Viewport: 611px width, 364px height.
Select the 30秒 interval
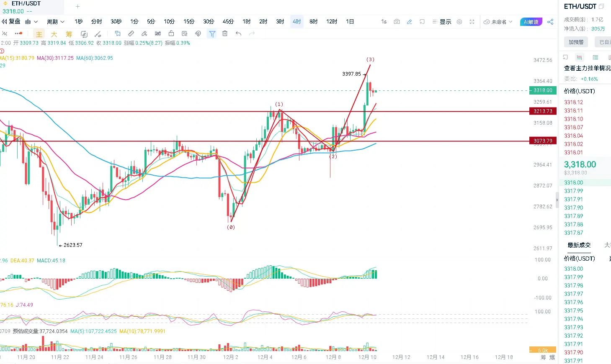click(x=116, y=22)
